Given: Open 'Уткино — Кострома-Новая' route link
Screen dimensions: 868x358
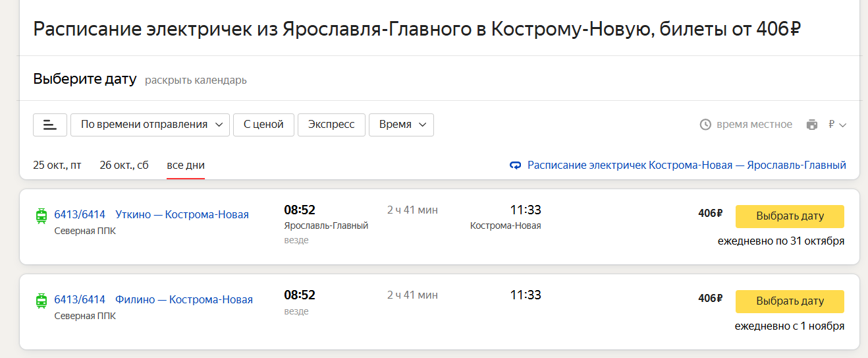Looking at the screenshot, I should pos(182,214).
